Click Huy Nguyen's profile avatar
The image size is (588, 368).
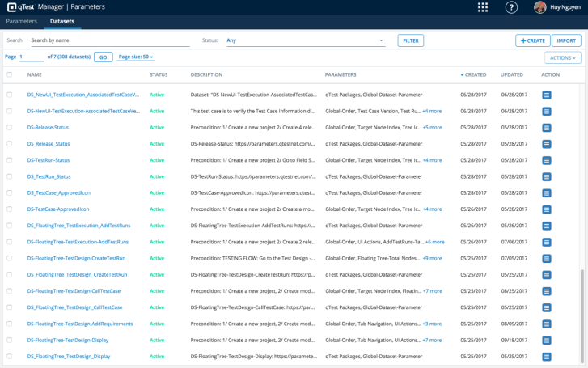[x=539, y=7]
